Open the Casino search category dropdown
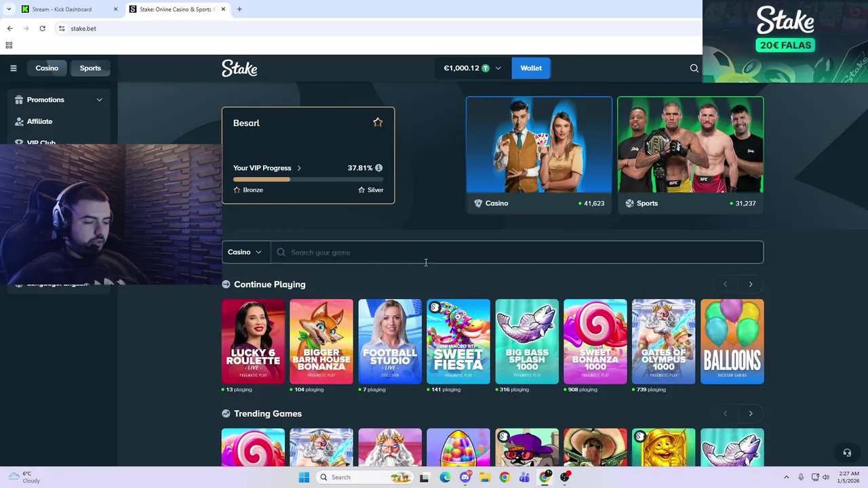The width and height of the screenshot is (868, 488). [x=245, y=252]
